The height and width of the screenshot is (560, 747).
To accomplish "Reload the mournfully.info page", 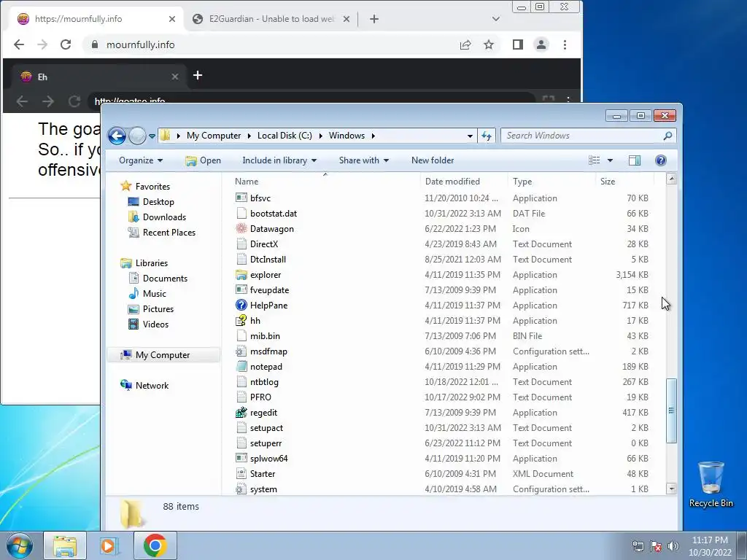I will tap(66, 44).
